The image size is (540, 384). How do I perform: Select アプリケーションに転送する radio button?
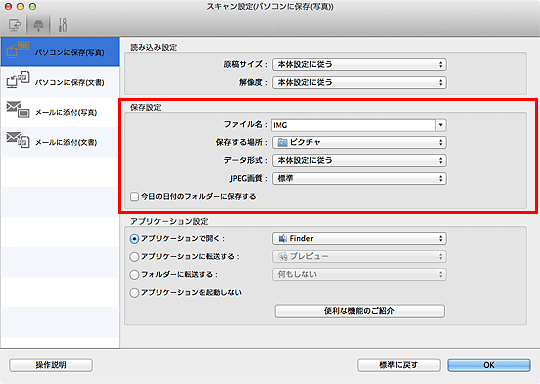(134, 257)
